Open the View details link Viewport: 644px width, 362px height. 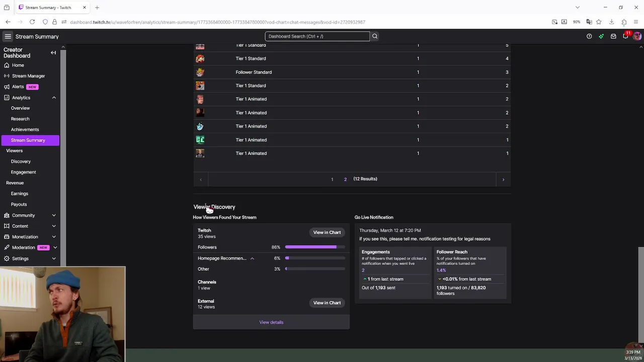pyautogui.click(x=271, y=322)
